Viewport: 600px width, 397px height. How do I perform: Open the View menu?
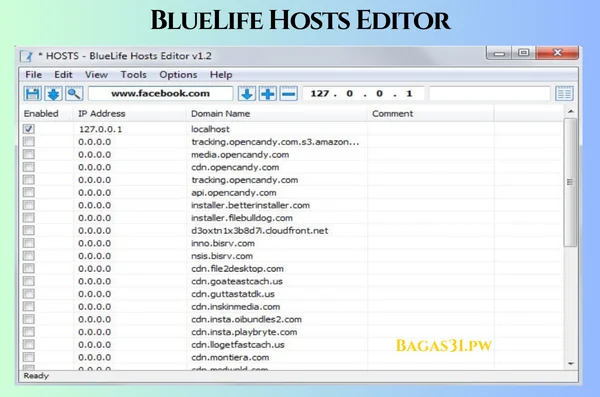pos(96,75)
